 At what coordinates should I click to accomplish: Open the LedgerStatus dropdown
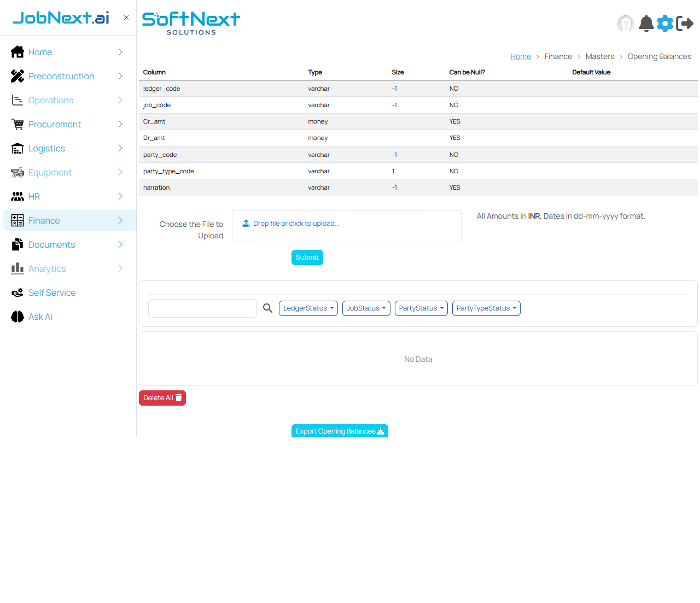click(x=308, y=308)
